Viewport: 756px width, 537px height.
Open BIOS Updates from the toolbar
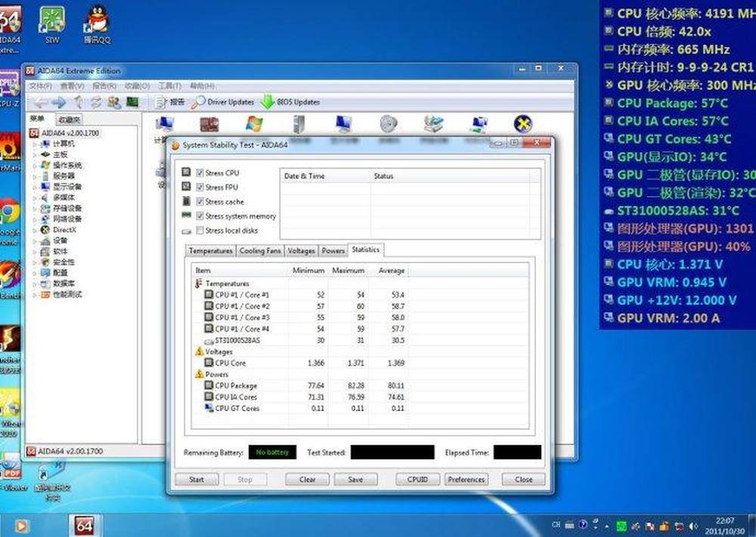pos(290,102)
